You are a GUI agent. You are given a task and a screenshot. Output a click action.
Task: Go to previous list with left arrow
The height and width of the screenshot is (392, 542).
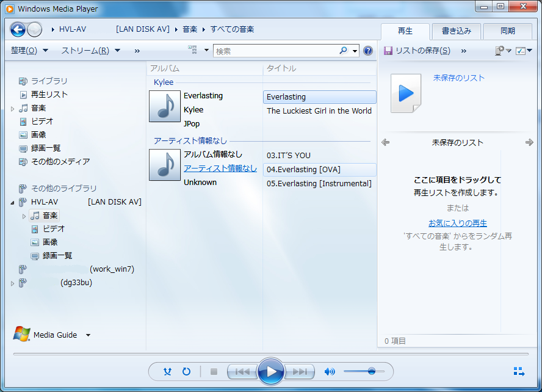coord(385,142)
